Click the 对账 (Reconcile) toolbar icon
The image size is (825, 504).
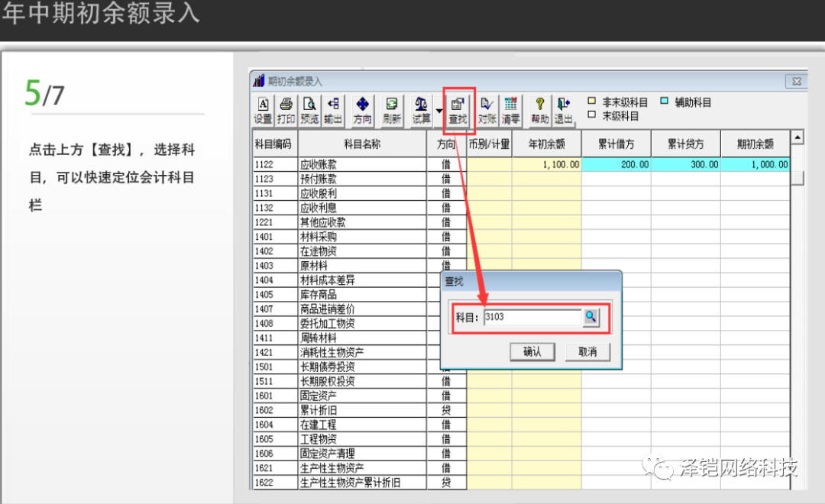pos(487,110)
